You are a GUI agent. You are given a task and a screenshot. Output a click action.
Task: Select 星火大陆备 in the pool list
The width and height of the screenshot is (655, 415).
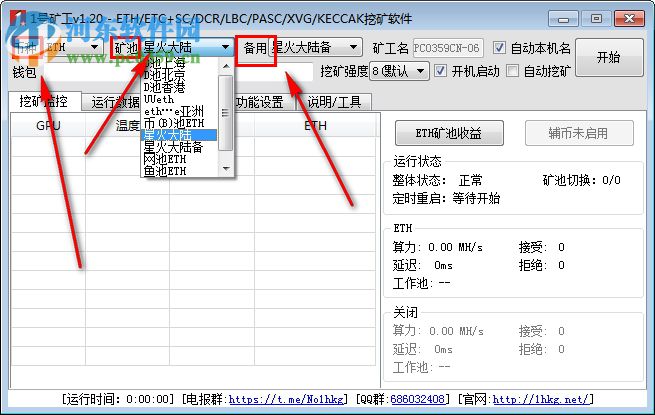180,147
